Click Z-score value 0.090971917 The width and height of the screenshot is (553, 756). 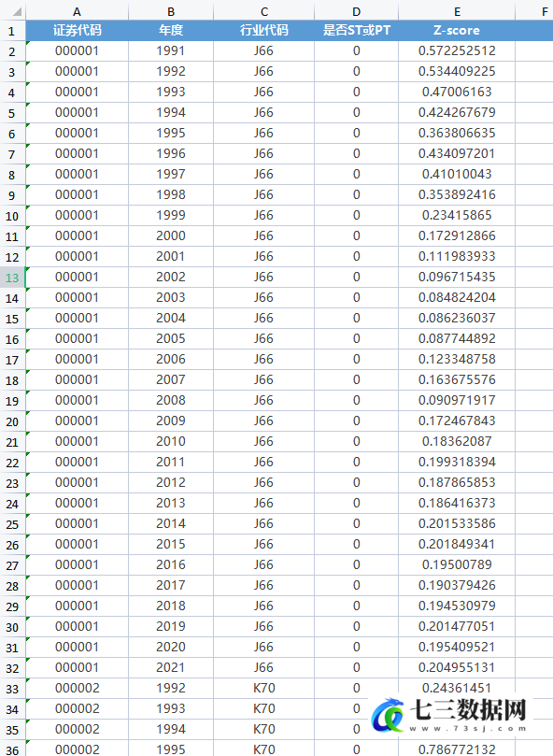[x=457, y=400]
